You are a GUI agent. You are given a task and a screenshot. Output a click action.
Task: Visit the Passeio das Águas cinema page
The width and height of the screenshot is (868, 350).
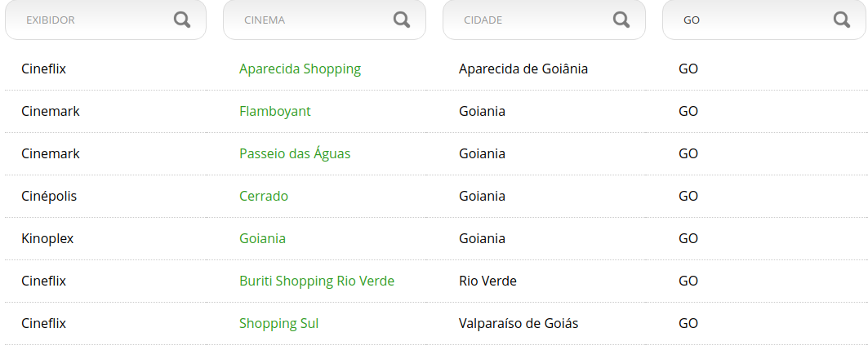[x=295, y=154]
